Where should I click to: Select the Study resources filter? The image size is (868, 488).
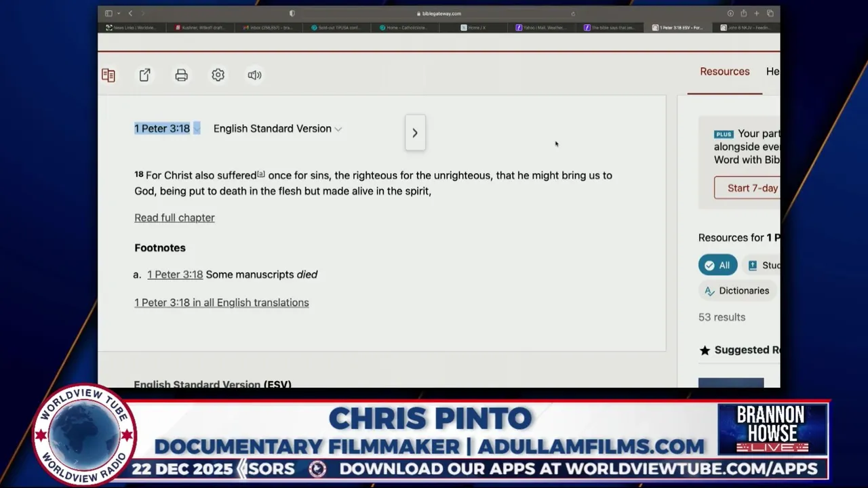(x=762, y=265)
